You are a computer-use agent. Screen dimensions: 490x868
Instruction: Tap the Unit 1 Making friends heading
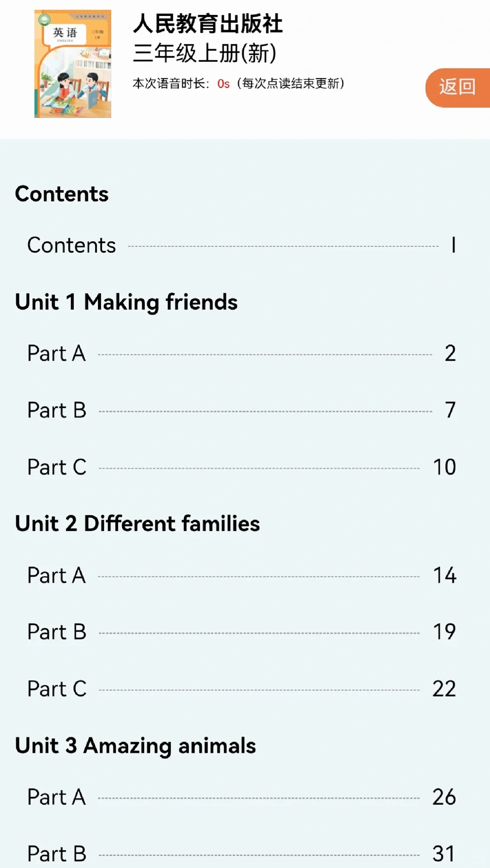[126, 302]
